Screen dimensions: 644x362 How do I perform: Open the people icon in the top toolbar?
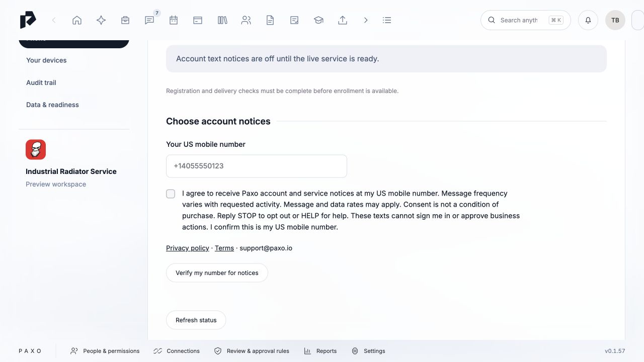[246, 20]
